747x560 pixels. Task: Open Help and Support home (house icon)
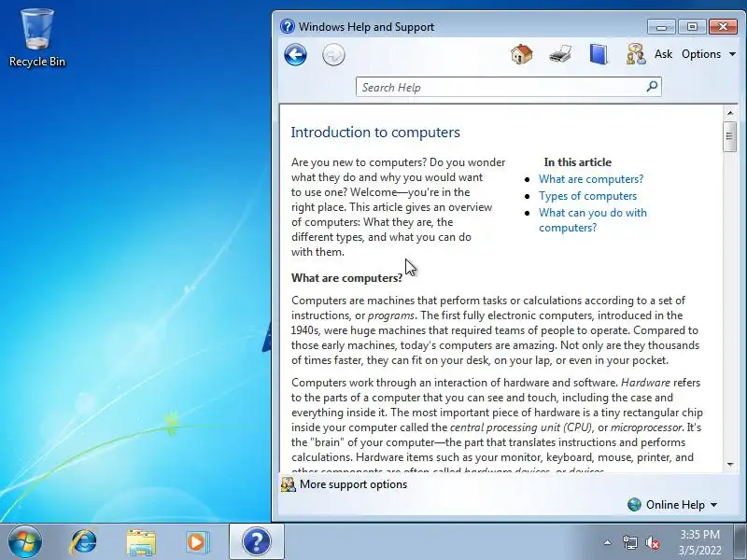click(522, 54)
